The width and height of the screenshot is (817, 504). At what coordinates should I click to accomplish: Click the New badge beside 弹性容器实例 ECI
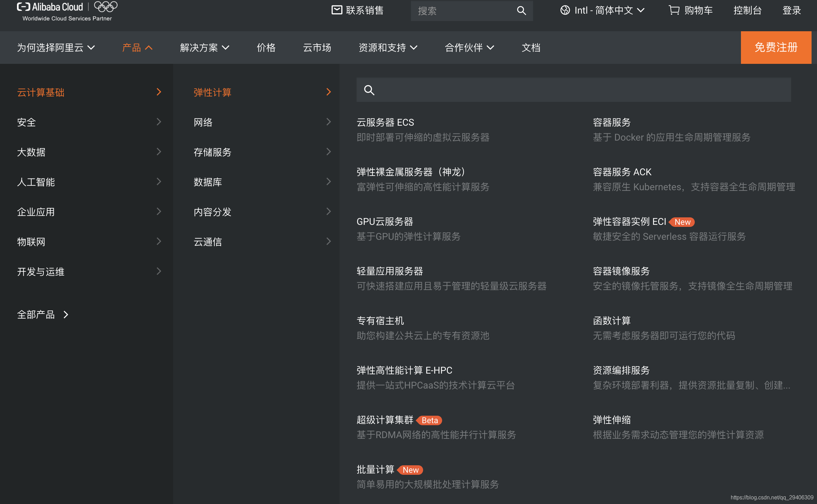(x=682, y=222)
